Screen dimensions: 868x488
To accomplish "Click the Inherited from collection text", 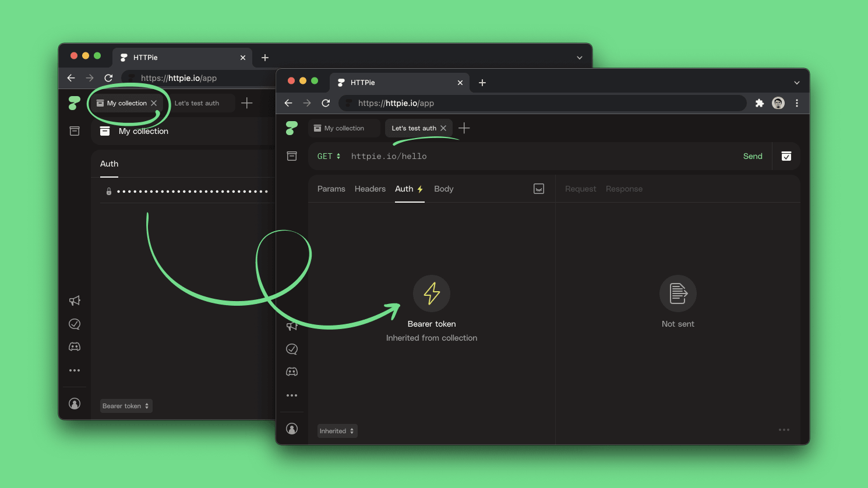I will (x=432, y=338).
